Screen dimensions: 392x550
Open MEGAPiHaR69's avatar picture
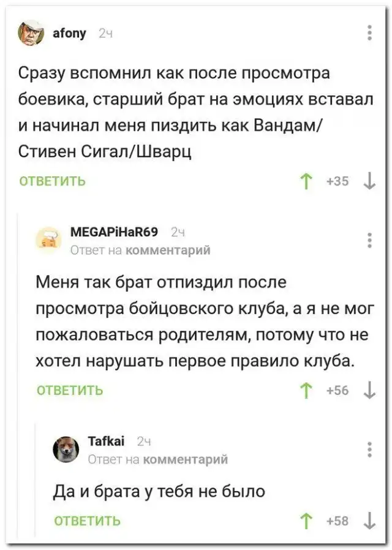[x=48, y=239]
